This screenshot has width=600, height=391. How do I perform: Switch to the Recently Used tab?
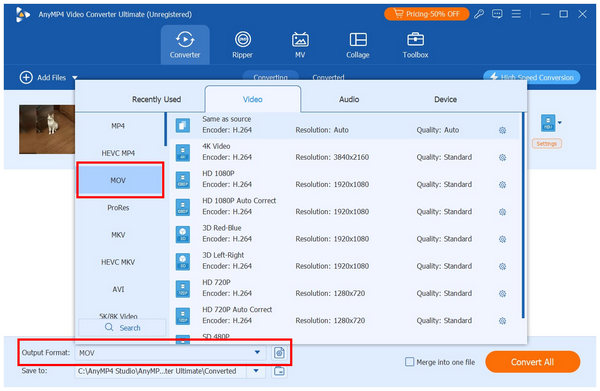157,99
